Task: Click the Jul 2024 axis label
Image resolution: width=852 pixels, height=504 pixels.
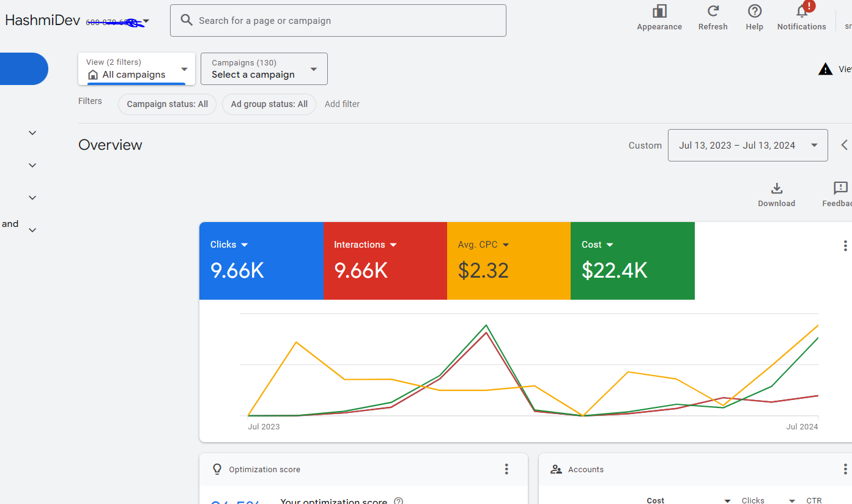Action: [802, 426]
